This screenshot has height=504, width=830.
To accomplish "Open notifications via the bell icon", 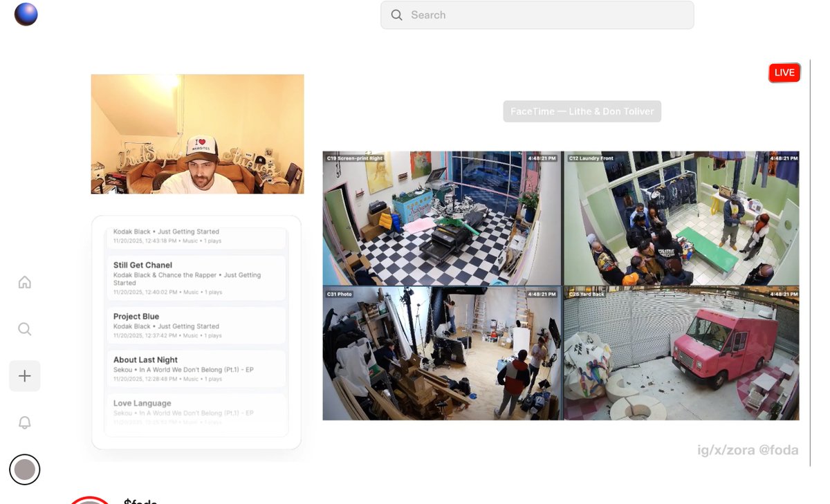I will (x=25, y=422).
